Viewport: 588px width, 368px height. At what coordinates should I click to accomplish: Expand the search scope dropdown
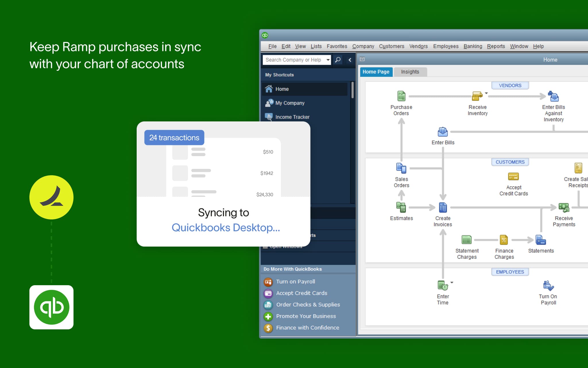point(328,60)
